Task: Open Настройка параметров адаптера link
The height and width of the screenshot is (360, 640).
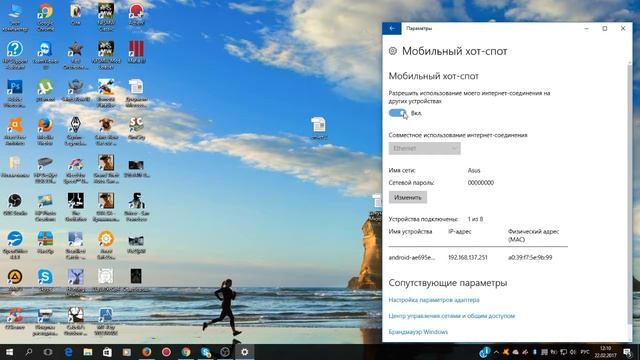Action: click(x=433, y=300)
